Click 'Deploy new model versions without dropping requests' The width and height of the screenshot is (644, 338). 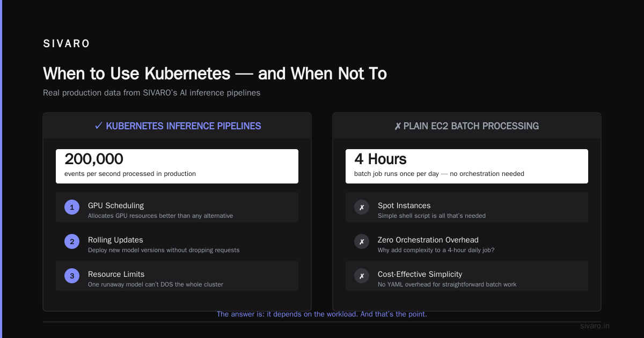[x=164, y=250]
